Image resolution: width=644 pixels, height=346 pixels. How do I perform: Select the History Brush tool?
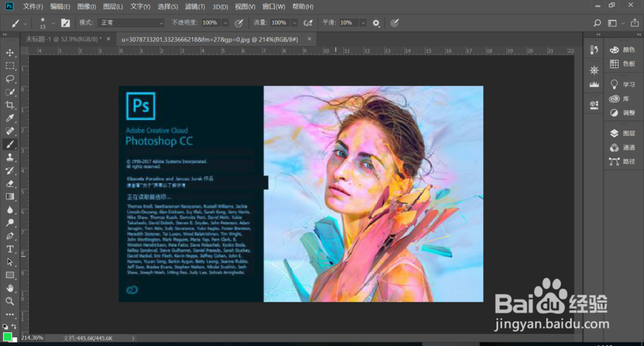[10, 171]
